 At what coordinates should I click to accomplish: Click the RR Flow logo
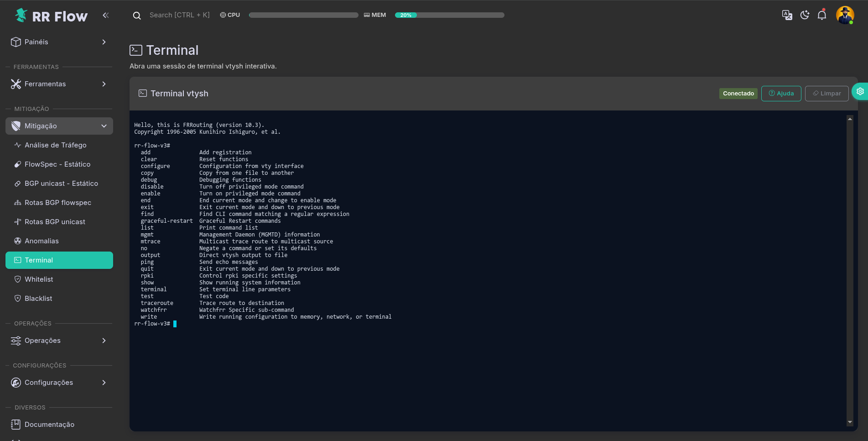click(51, 16)
